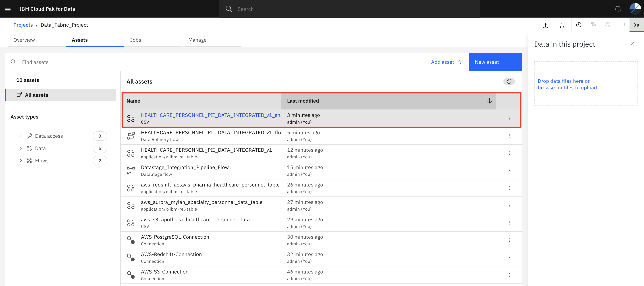Viewport: 644px width, 286px height.
Task: Click browse for files to upload link
Action: (567, 88)
